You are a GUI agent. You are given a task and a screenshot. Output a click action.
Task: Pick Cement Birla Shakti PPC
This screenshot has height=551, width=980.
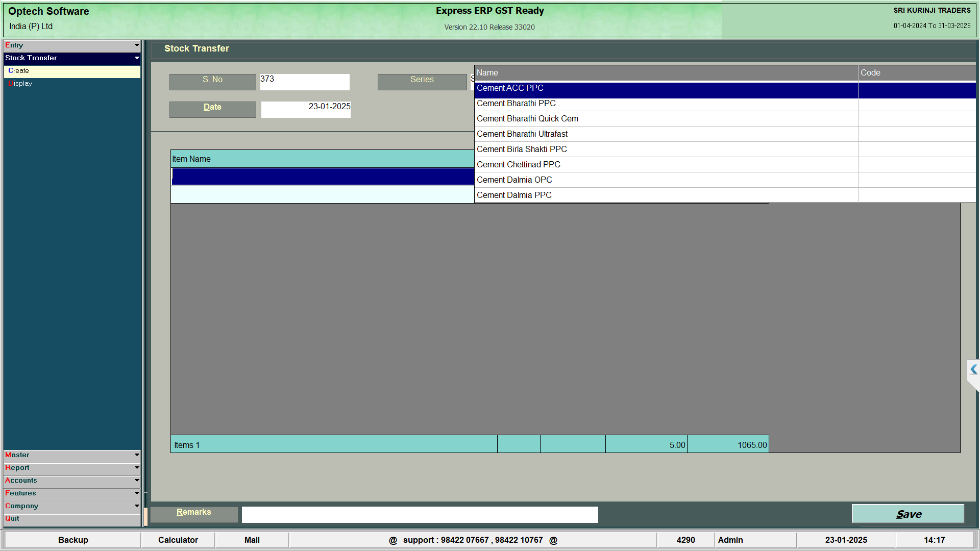tap(522, 149)
